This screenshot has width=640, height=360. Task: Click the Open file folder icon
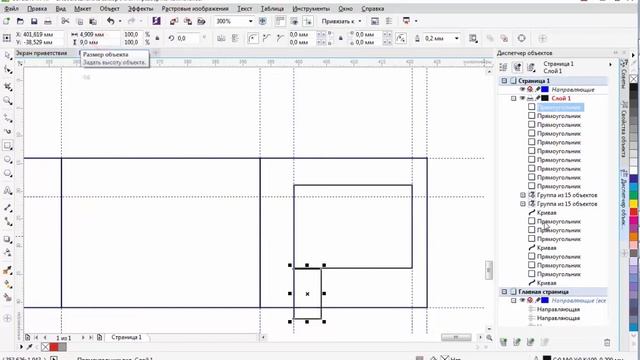click(x=20, y=21)
